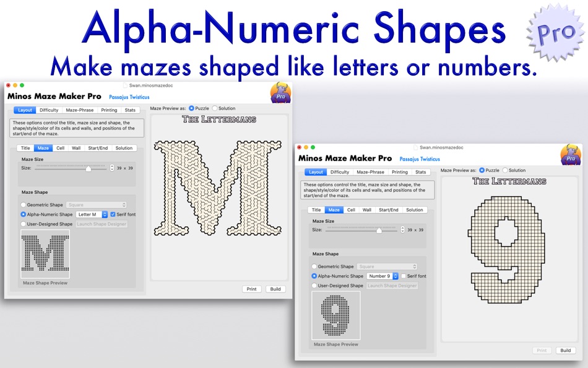This screenshot has height=368, width=588.
Task: Click maze size stepper in right window
Action: point(402,229)
